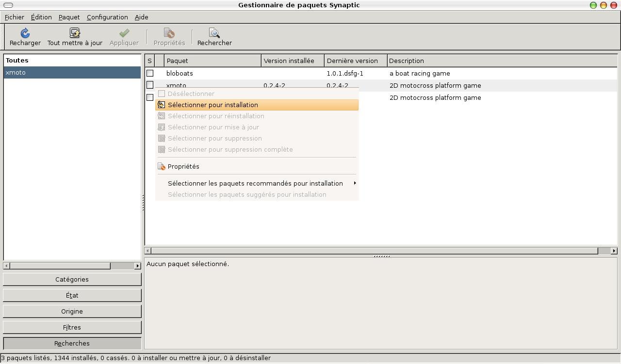The image size is (621, 364).
Task: Click the Sélectionner pour installation menu icon
Action: [162, 105]
